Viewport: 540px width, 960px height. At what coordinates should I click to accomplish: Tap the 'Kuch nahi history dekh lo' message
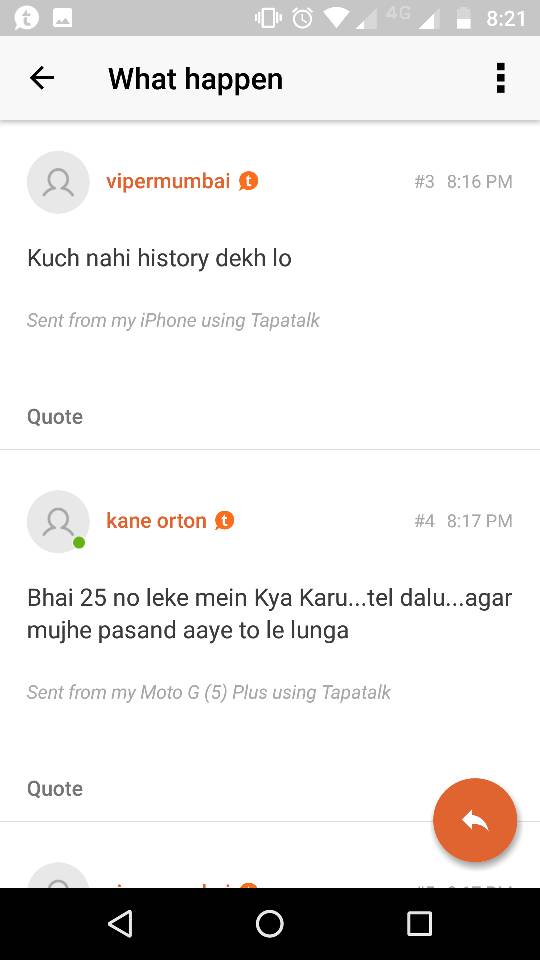coord(159,258)
